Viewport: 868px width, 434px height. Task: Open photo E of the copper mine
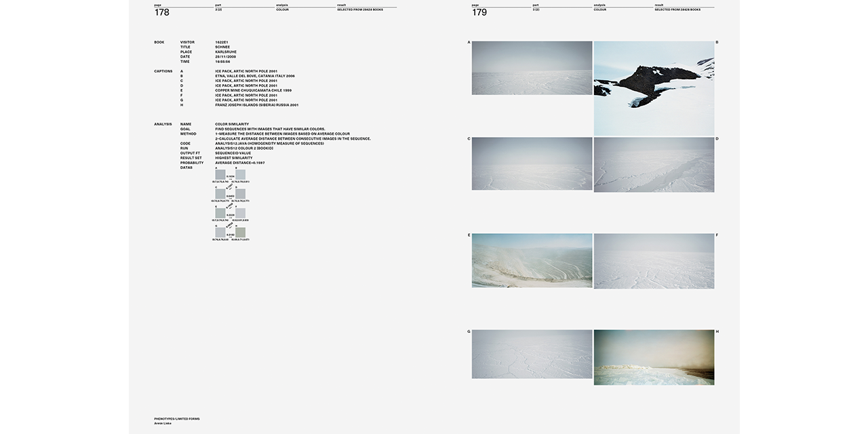(532, 260)
